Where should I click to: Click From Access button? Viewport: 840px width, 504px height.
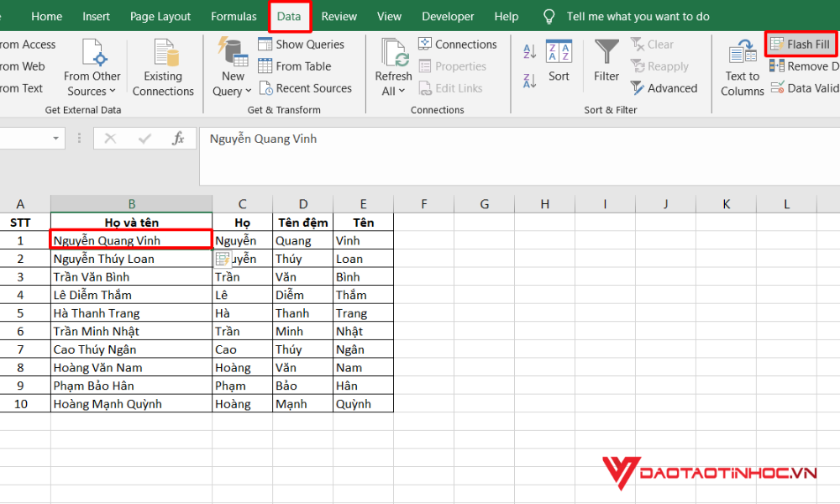[x=27, y=45]
